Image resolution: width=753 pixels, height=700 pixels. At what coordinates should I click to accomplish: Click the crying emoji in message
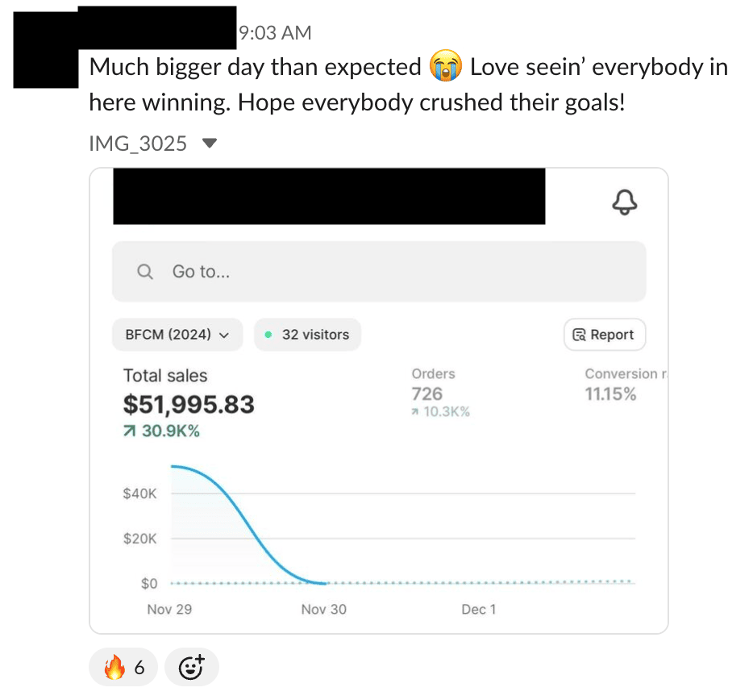pos(446,67)
